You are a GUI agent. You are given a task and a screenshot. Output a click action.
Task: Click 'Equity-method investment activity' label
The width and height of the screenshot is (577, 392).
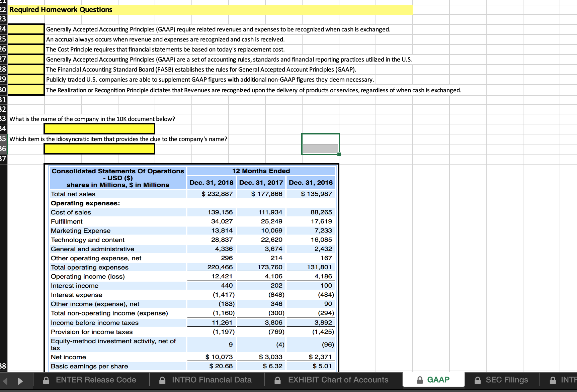(113, 344)
